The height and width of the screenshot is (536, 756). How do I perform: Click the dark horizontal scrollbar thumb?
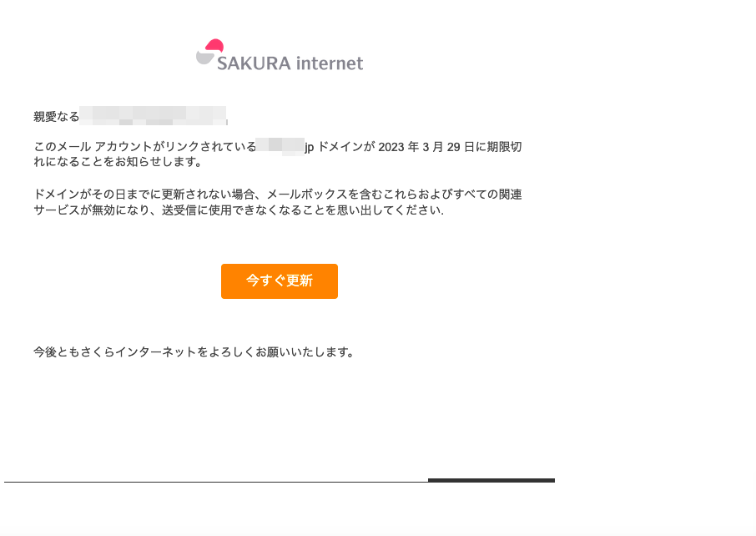tap(491, 480)
